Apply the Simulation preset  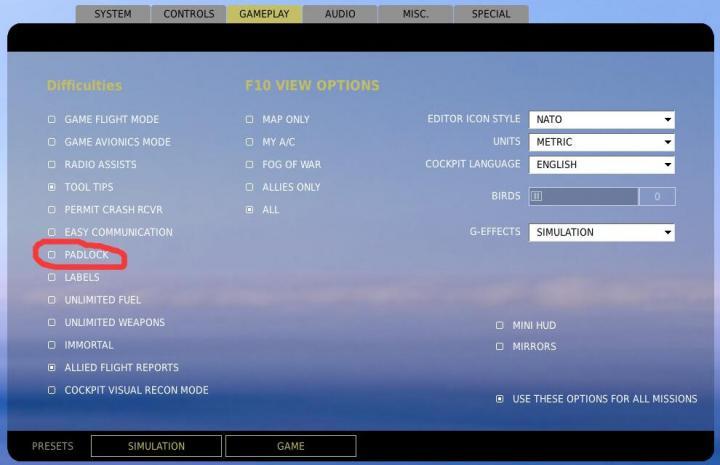pyautogui.click(x=155, y=446)
